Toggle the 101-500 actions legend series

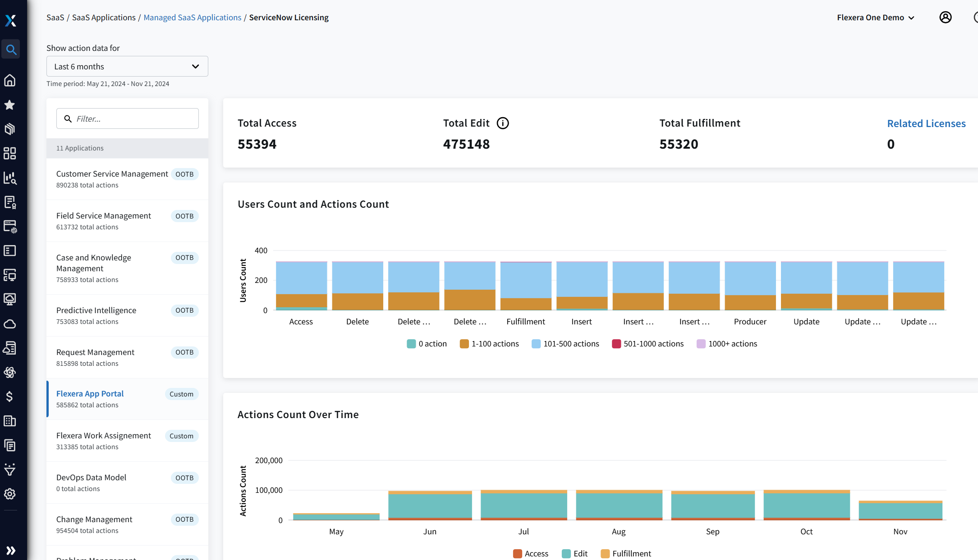click(565, 344)
